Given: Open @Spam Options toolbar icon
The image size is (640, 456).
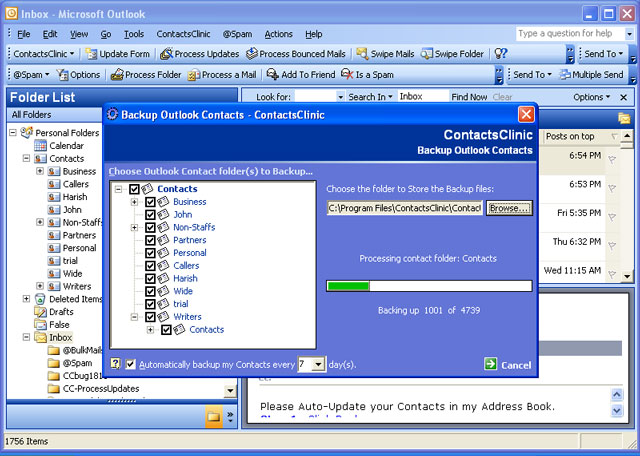Looking at the screenshot, I should pos(62,74).
